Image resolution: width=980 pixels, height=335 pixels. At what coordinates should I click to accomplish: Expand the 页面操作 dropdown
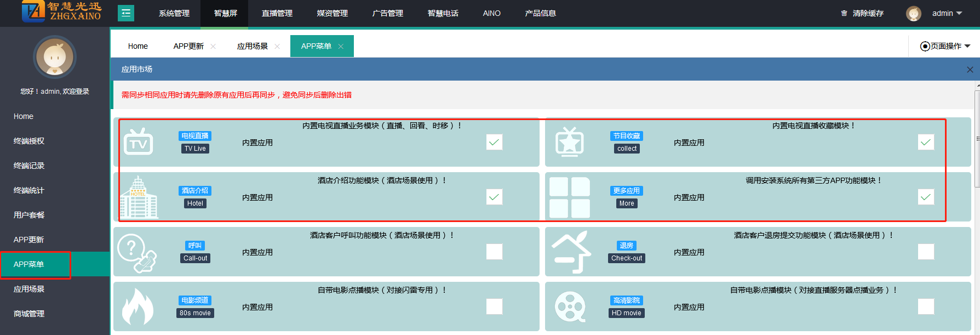tap(945, 46)
